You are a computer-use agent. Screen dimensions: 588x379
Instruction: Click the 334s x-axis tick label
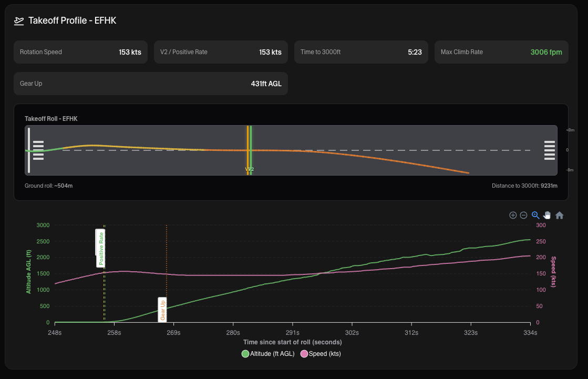(x=530, y=333)
